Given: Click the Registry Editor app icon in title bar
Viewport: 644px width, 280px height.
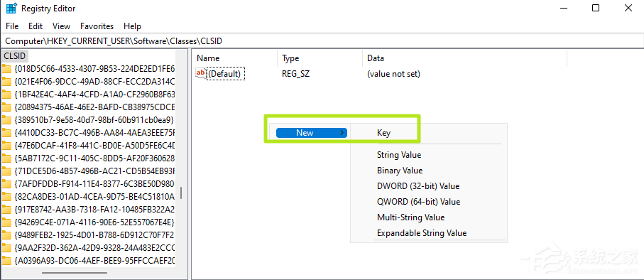Looking at the screenshot, I should pyautogui.click(x=11, y=8).
